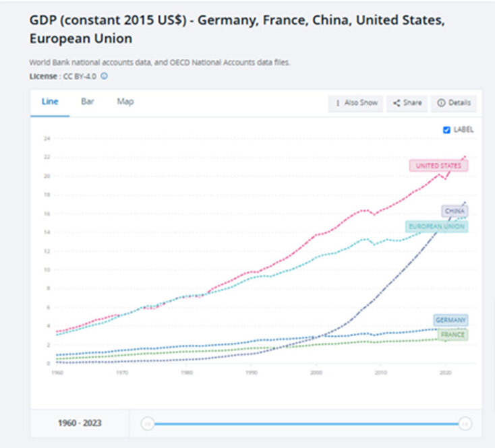Open the CC BY-4.0 license link
495x448 pixels.
[x=80, y=76]
